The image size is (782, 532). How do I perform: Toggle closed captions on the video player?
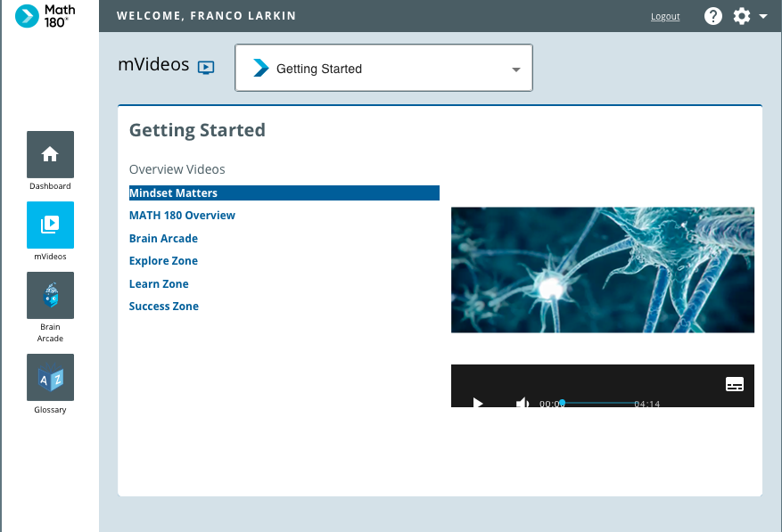[734, 384]
